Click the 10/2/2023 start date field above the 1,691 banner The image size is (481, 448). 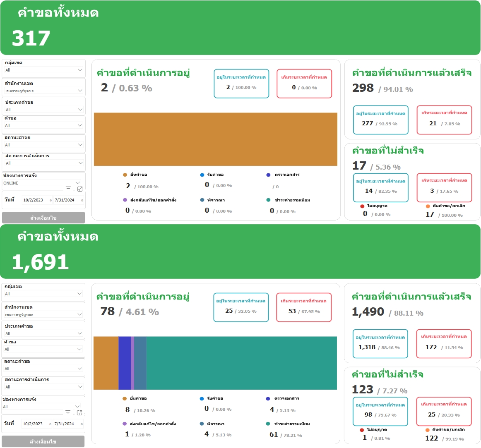coord(33,200)
